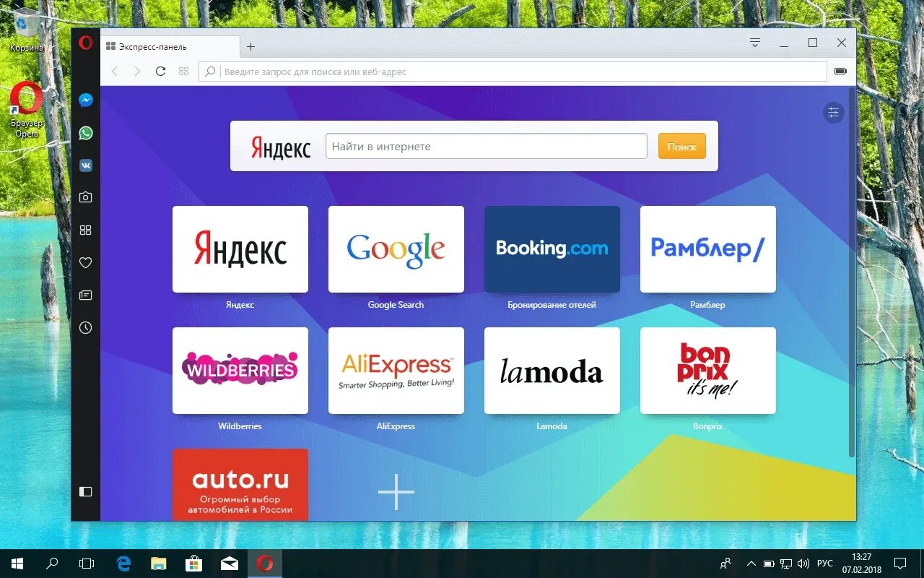Open the auto.ru speed dial tile
Viewport: 924px width, 578px height.
240,484
